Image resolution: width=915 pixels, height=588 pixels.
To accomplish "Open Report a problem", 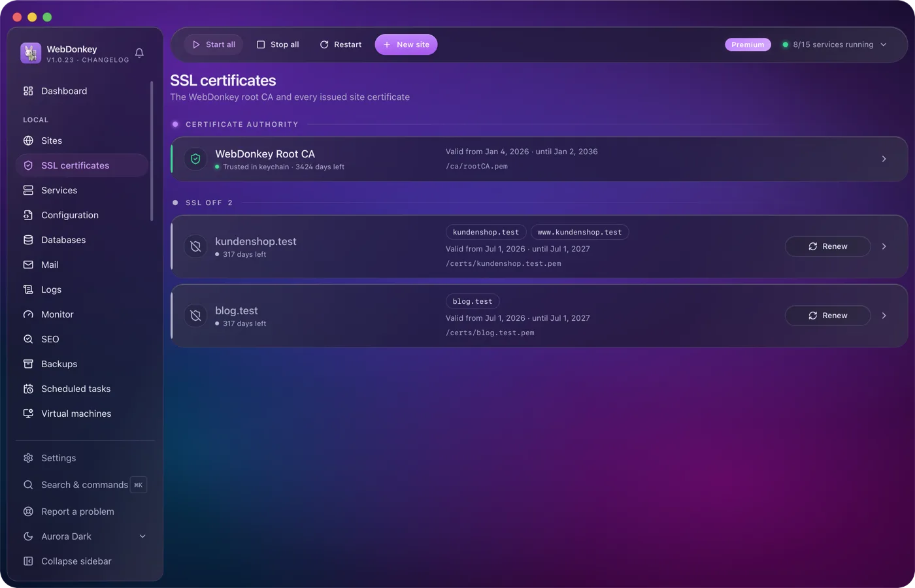I will click(x=84, y=512).
